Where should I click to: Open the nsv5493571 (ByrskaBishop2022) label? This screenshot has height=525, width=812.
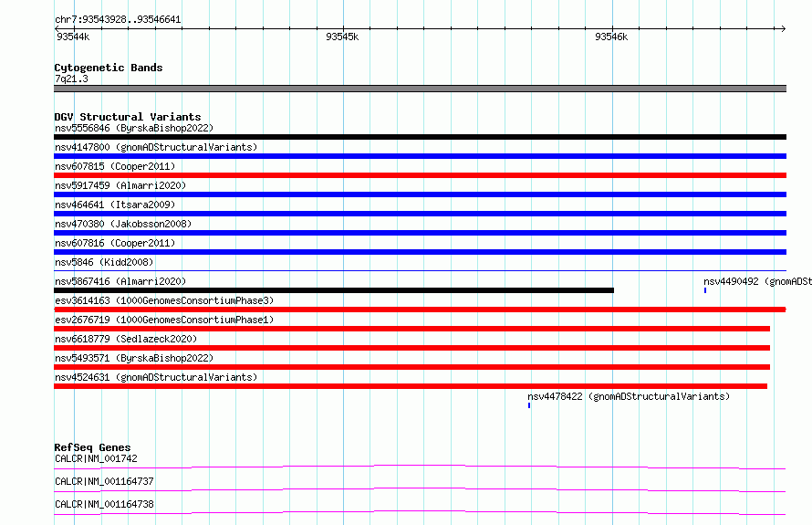tap(134, 358)
